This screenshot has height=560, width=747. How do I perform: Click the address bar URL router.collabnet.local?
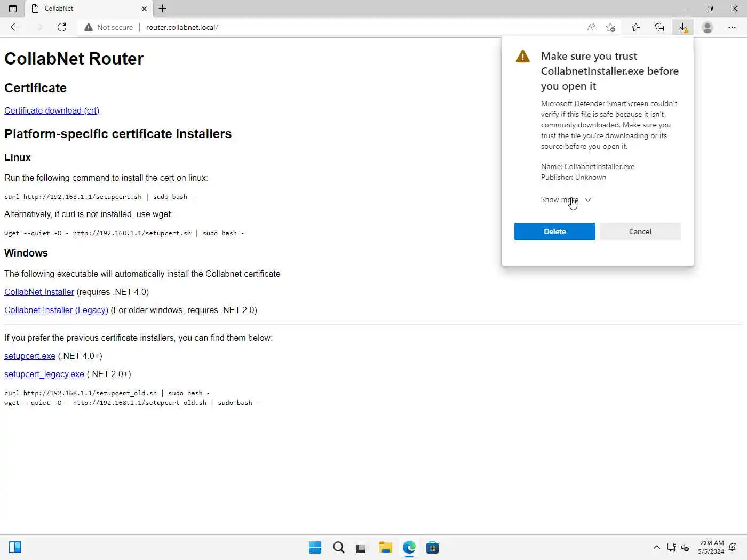click(182, 27)
